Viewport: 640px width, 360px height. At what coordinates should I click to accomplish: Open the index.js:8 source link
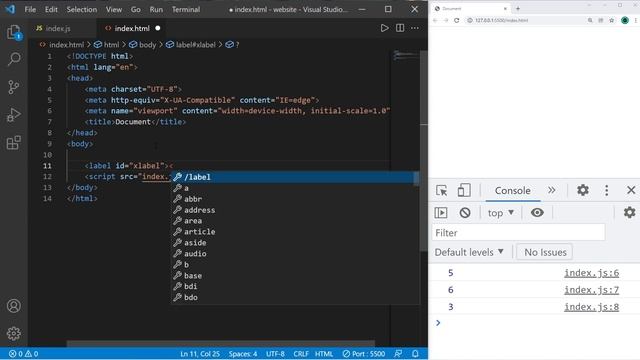591,307
